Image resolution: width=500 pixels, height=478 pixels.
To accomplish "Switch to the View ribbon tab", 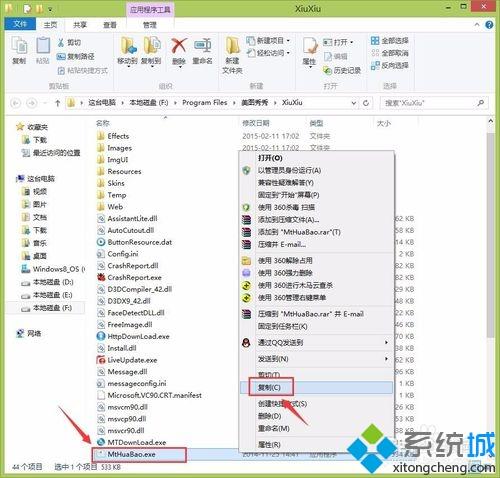I will [110, 25].
